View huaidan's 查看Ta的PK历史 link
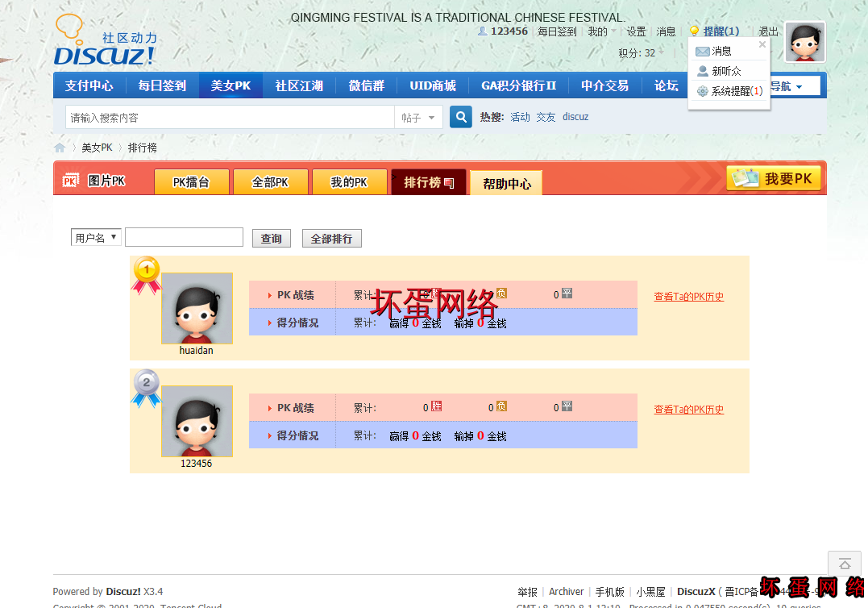 pos(688,296)
